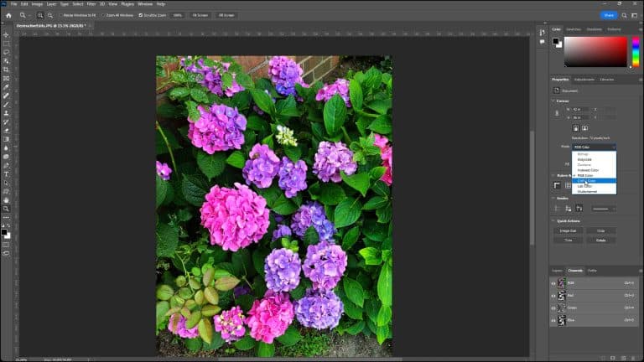The height and width of the screenshot is (362, 644).
Task: Collapse the Guides section in Properties
Action: tap(553, 199)
